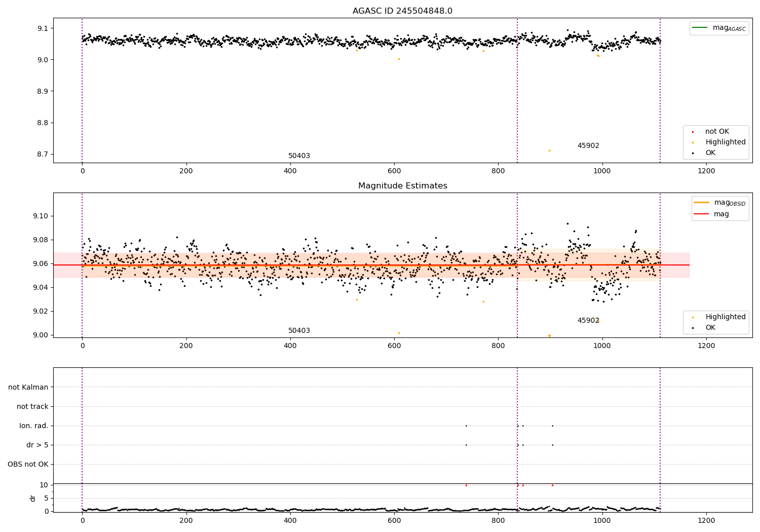This screenshot has height=532, width=760.
Task: Click the '10' tick on the dr axis
Action: [44, 485]
